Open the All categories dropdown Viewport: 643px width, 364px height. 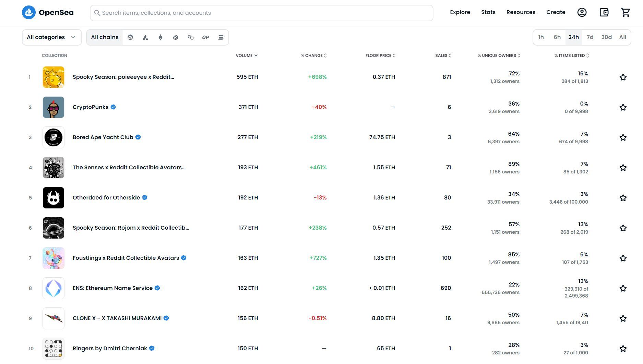[x=52, y=37]
